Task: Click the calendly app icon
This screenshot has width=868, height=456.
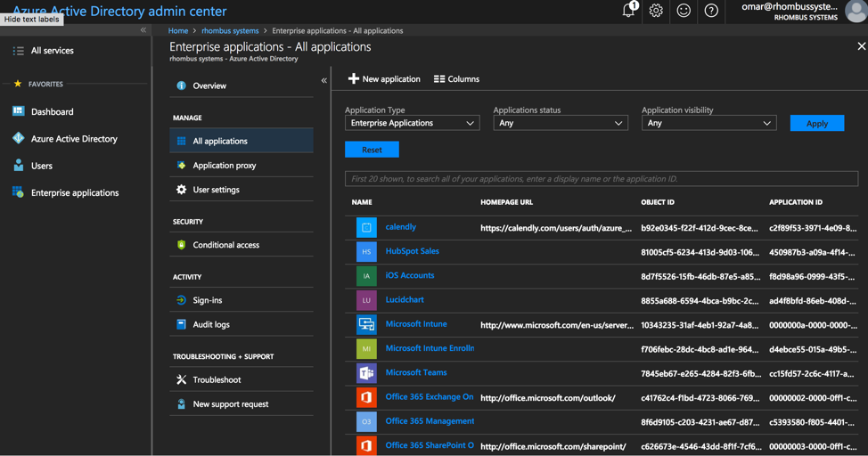Action: (366, 227)
